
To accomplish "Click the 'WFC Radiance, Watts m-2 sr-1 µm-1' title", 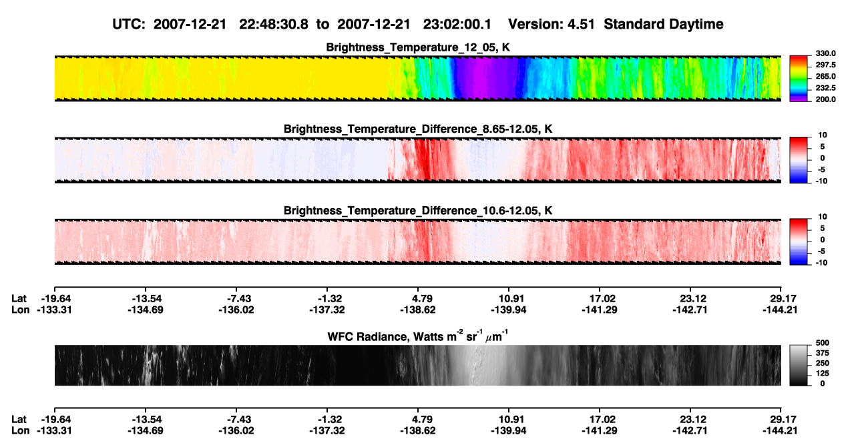I will click(x=418, y=336).
